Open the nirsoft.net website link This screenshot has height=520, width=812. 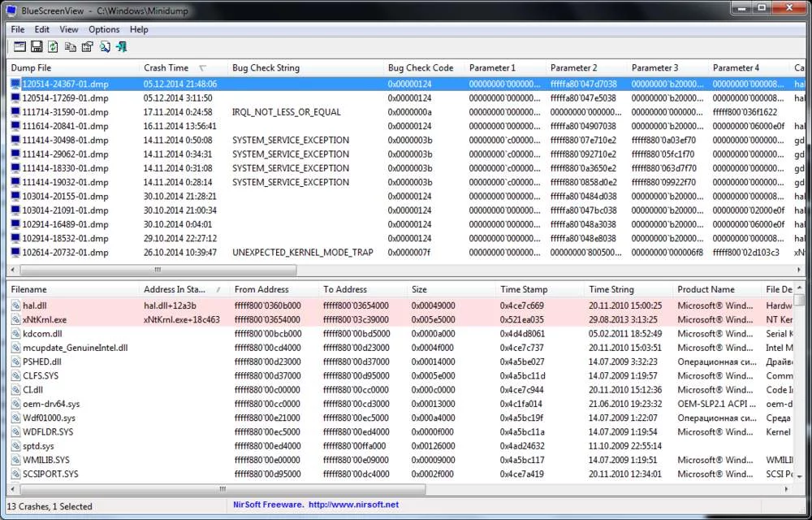coord(353,505)
